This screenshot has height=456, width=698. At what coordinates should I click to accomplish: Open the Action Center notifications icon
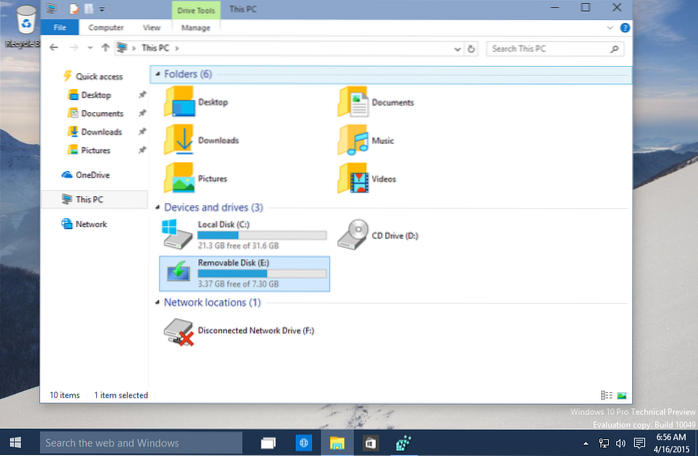pos(639,443)
